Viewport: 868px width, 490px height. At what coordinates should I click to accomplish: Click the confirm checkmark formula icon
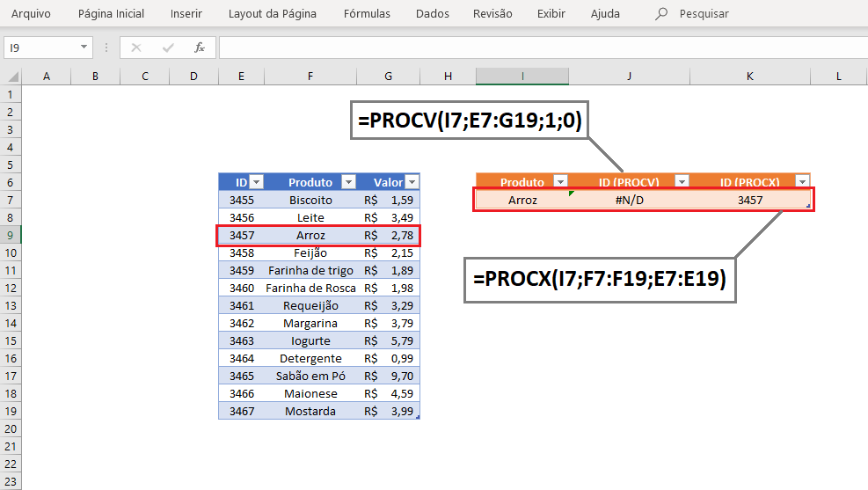click(168, 48)
